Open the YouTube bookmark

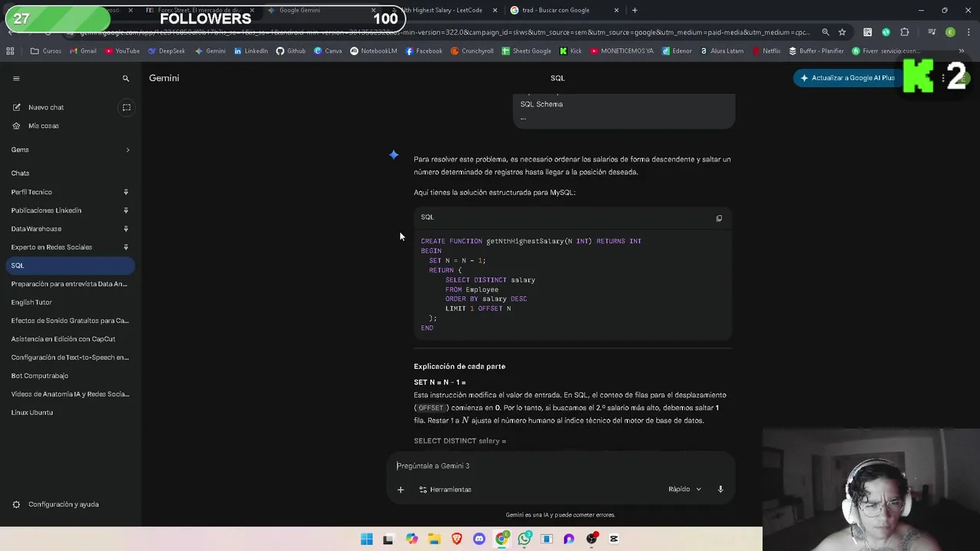coord(122,51)
